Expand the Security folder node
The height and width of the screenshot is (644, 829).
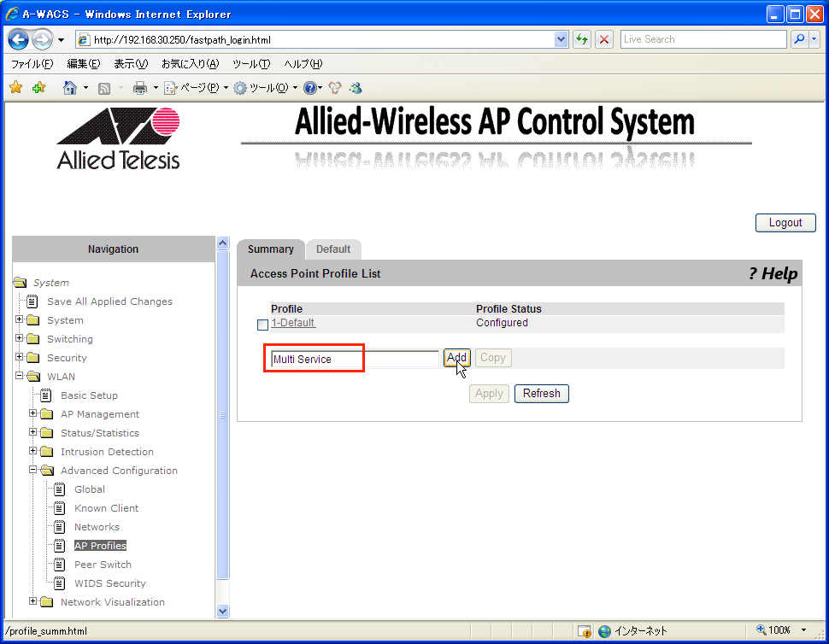[20, 357]
